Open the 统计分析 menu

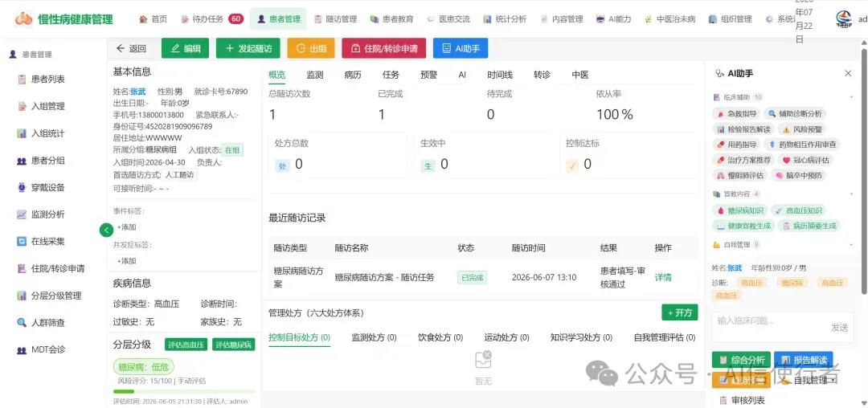[505, 18]
